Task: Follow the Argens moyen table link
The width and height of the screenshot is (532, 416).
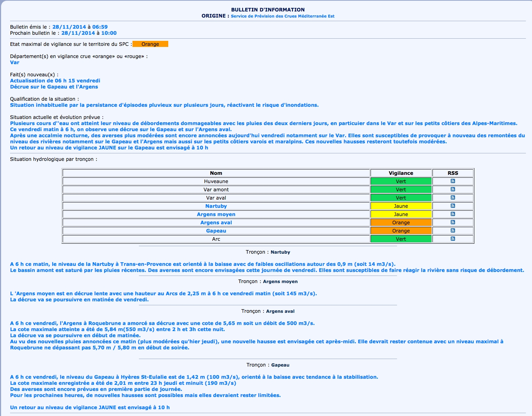Action: pyautogui.click(x=216, y=214)
